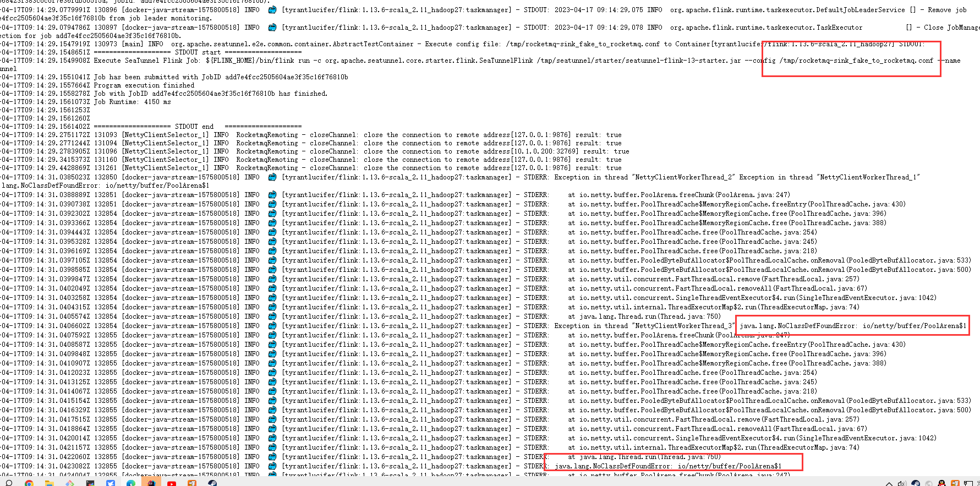Click '[docker-java-stream-1575800518]' on 14:31.0396169Z line

point(181,251)
